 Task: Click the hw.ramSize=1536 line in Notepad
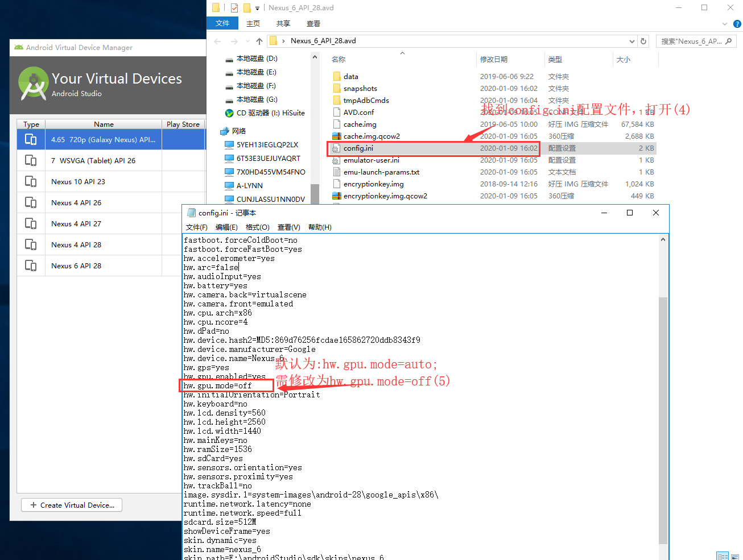point(217,449)
